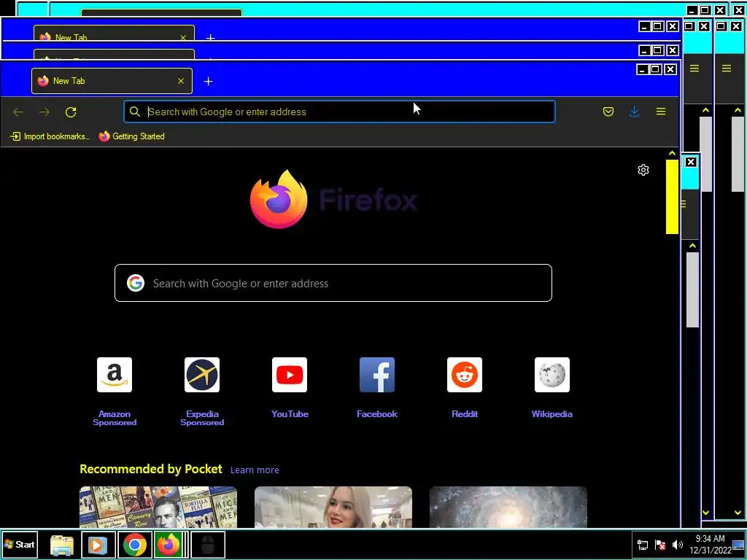The height and width of the screenshot is (560, 747).
Task: Open Getting Started bookmark
Action: (132, 136)
